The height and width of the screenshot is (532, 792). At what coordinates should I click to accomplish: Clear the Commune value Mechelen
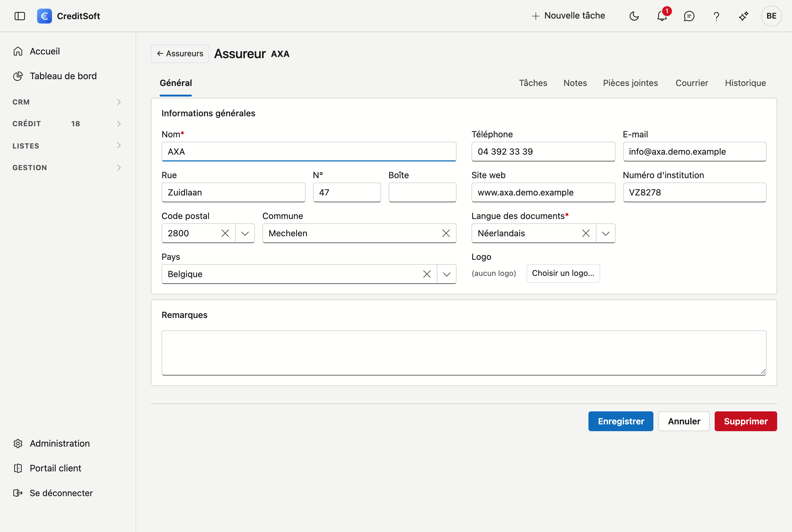(x=446, y=234)
